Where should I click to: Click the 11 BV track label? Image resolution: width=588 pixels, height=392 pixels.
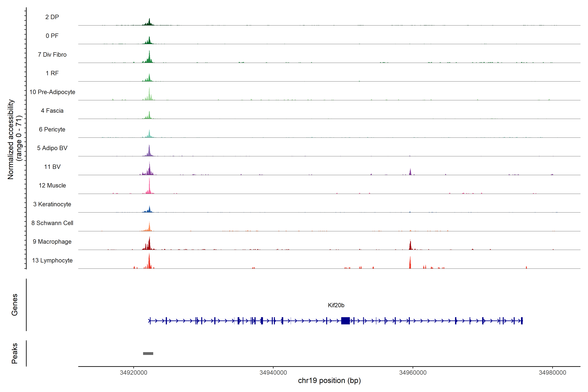click(x=52, y=167)
